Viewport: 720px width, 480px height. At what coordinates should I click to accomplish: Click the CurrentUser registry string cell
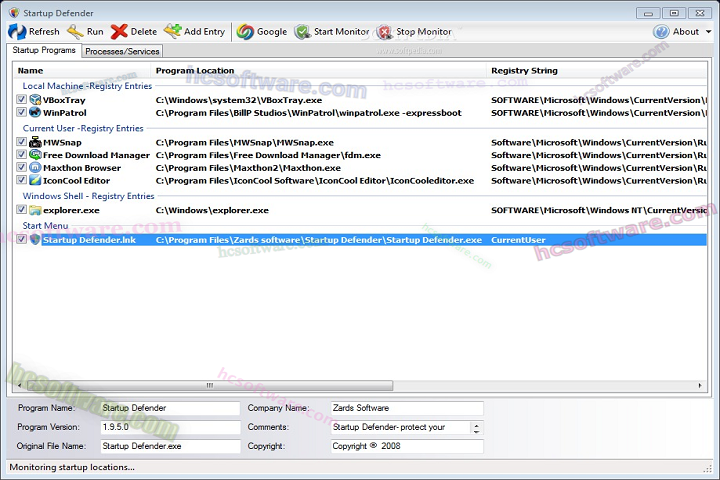(x=518, y=240)
